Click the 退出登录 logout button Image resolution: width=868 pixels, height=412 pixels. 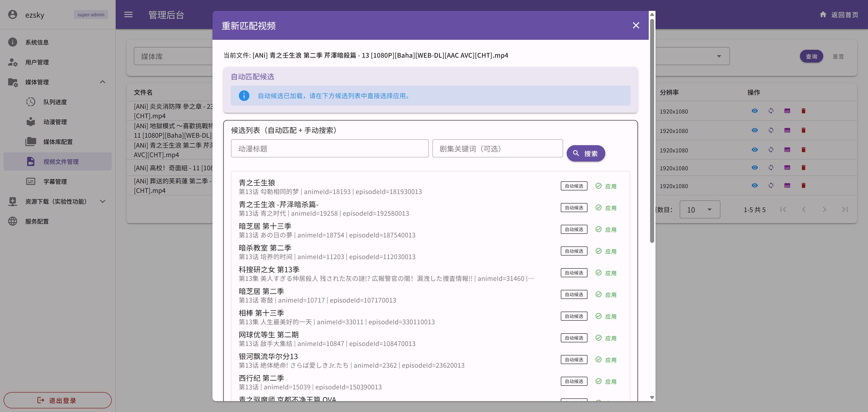57,400
